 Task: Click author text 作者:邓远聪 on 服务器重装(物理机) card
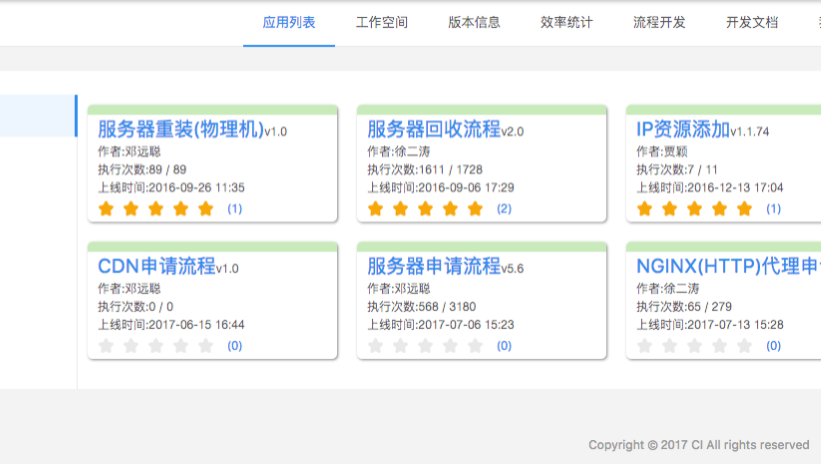[129, 151]
